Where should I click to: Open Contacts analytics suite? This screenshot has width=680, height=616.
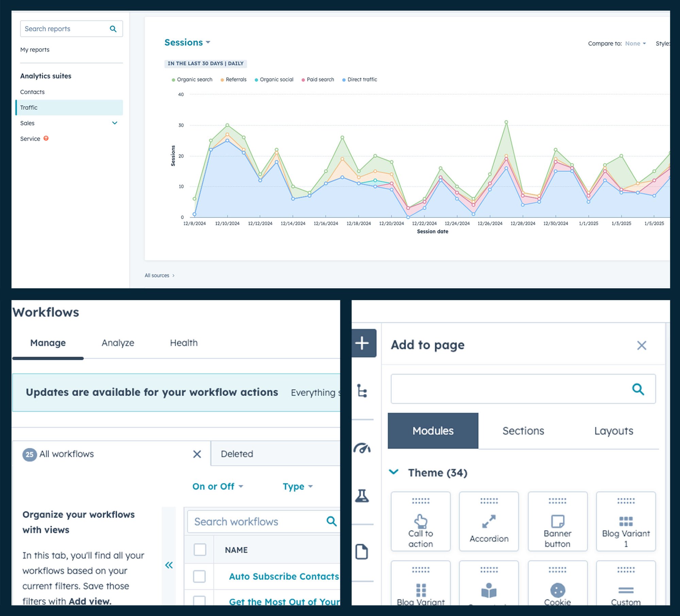click(32, 92)
